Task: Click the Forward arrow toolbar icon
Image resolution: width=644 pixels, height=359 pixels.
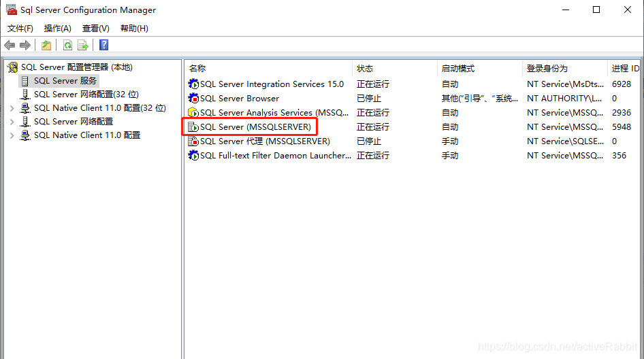Action: click(x=25, y=45)
